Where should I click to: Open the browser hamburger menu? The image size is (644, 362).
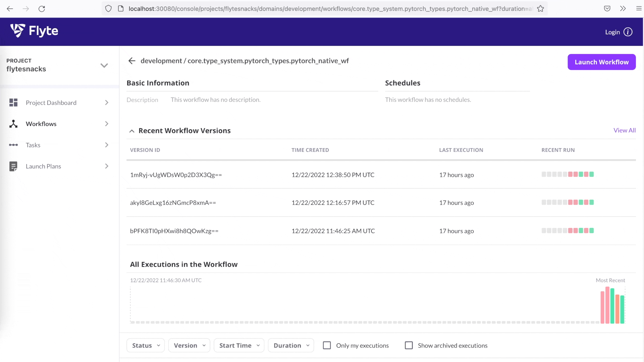(x=640, y=8)
